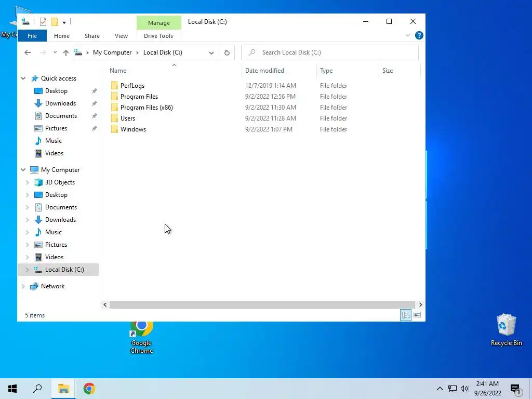Go up one folder level
Image resolution: width=532 pixels, height=399 pixels.
[66, 52]
